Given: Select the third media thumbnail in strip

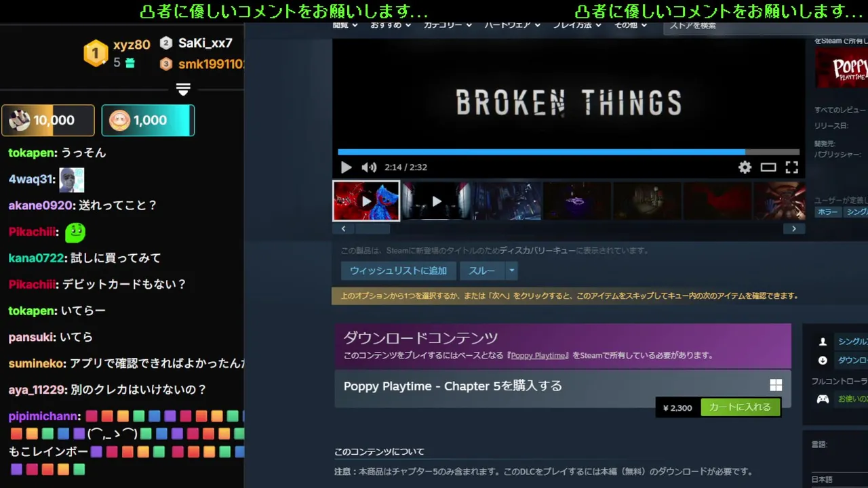Looking at the screenshot, I should (507, 201).
